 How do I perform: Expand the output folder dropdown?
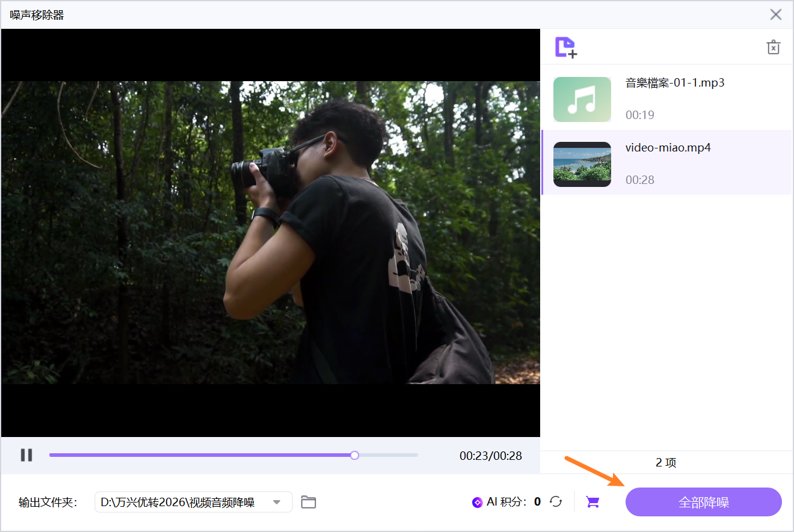pyautogui.click(x=277, y=501)
